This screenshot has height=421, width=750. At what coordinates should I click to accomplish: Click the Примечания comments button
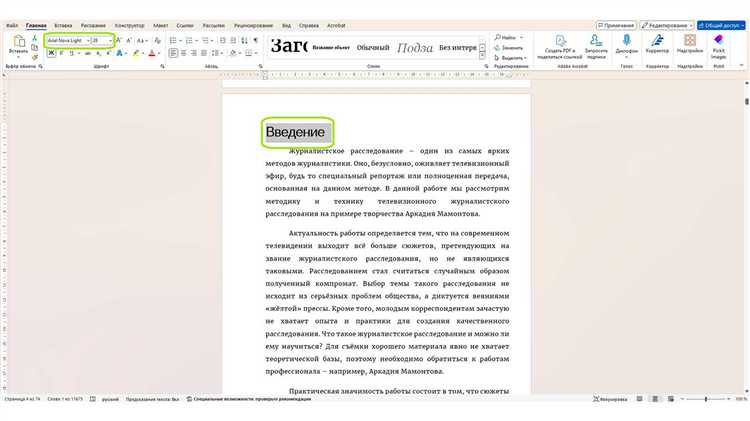[x=616, y=25]
